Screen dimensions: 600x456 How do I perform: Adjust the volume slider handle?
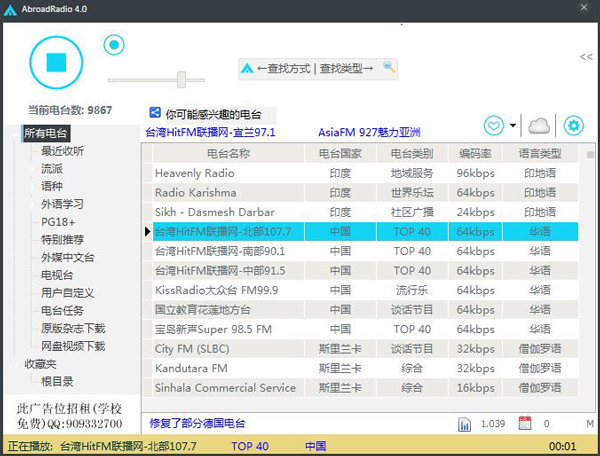click(x=181, y=80)
